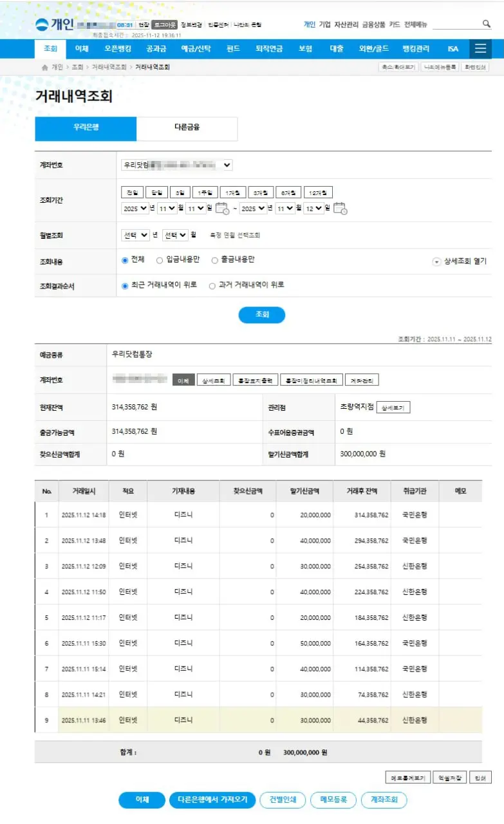Open the start year 2025 dropdown
The height and width of the screenshot is (824, 504).
pyautogui.click(x=135, y=208)
